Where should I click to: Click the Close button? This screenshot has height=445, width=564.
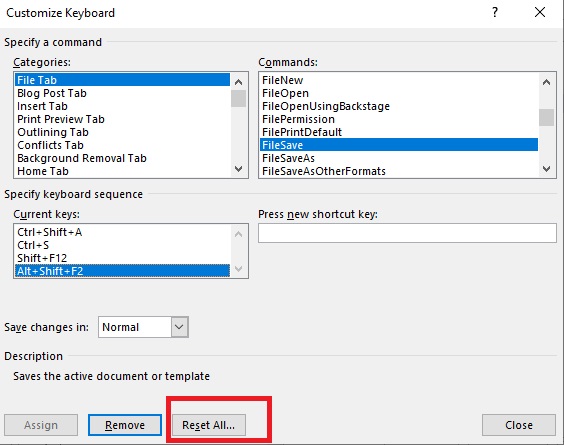[519, 425]
